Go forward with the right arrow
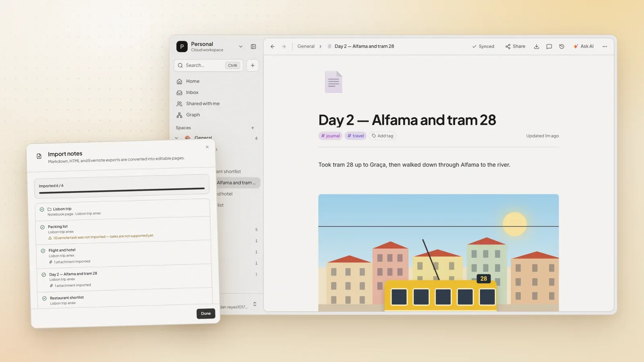The image size is (644, 362). click(x=284, y=47)
